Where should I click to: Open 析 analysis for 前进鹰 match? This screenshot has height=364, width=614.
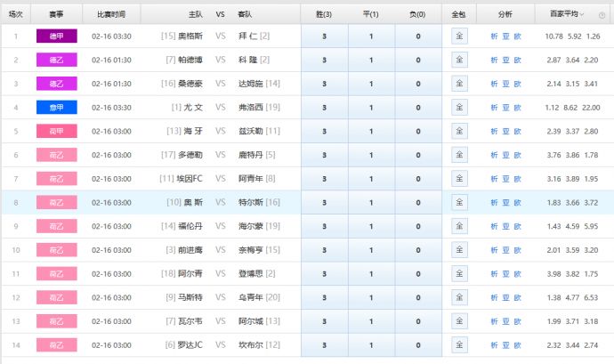point(494,250)
